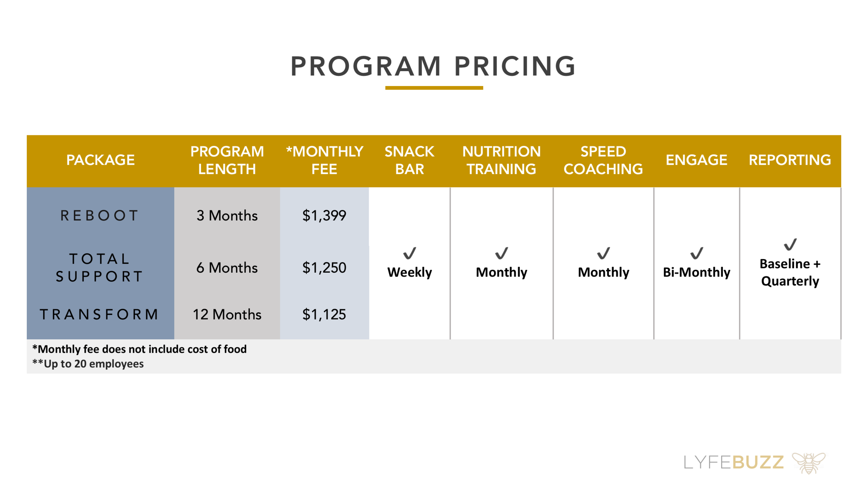Click the checkmark above Baseline + Quarterly
Image resolution: width=868 pixels, height=485 pixels.
point(790,245)
